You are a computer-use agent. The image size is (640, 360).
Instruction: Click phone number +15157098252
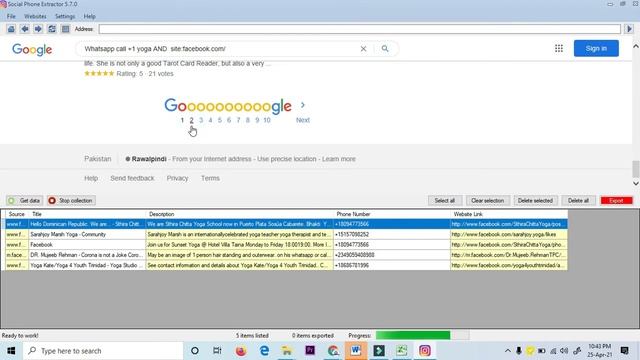pyautogui.click(x=351, y=234)
